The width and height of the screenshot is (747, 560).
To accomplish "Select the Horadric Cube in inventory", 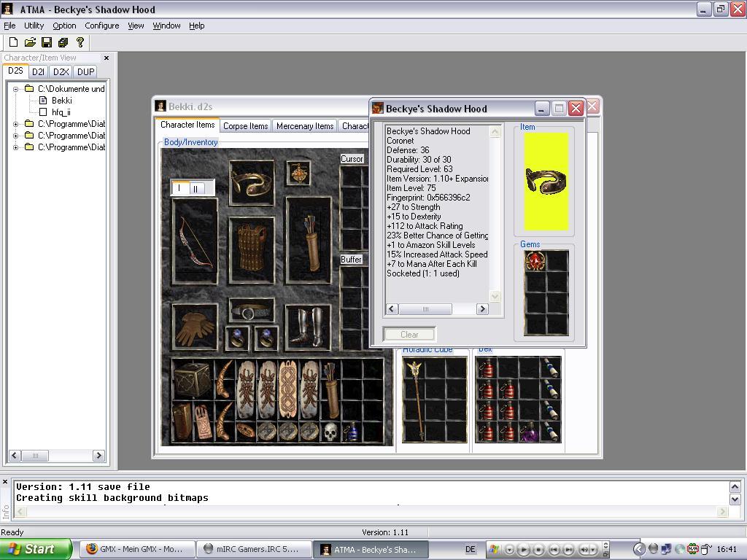I will (192, 379).
